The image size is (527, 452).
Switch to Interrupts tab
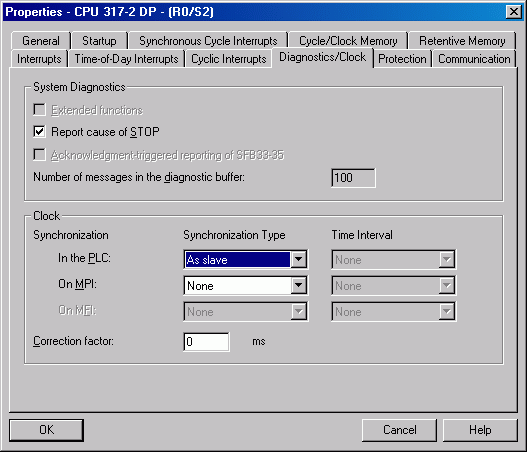pyautogui.click(x=39, y=59)
